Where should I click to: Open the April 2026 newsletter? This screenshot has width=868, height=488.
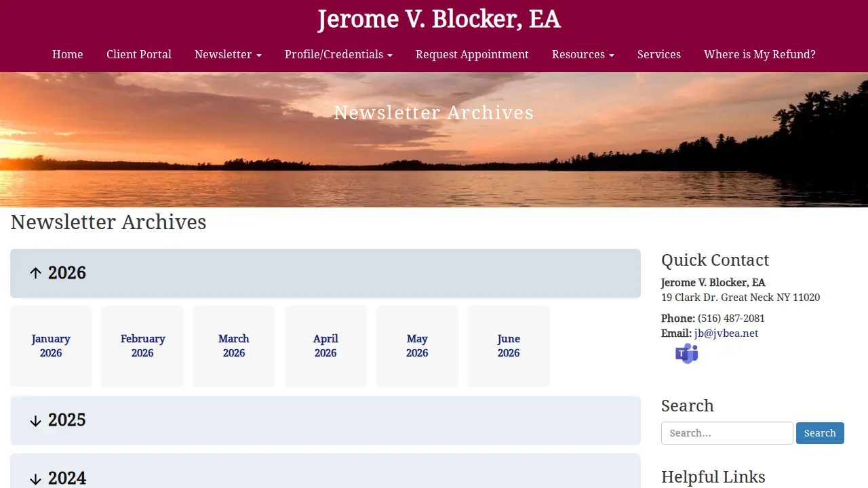pyautogui.click(x=325, y=346)
